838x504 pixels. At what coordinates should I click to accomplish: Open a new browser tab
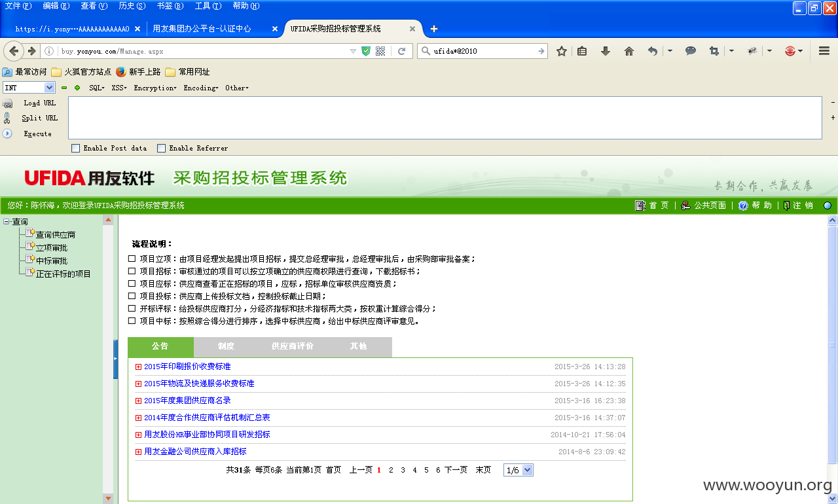point(433,29)
